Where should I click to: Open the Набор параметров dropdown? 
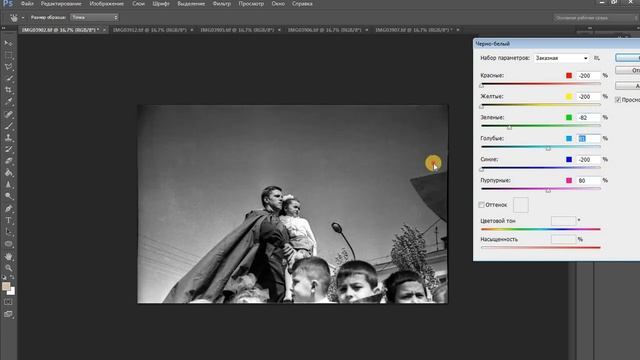coord(562,58)
